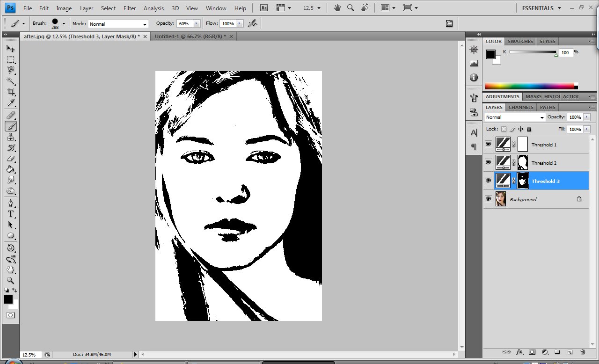Switch to the Swatches tab
The height and width of the screenshot is (364, 599).
click(520, 41)
